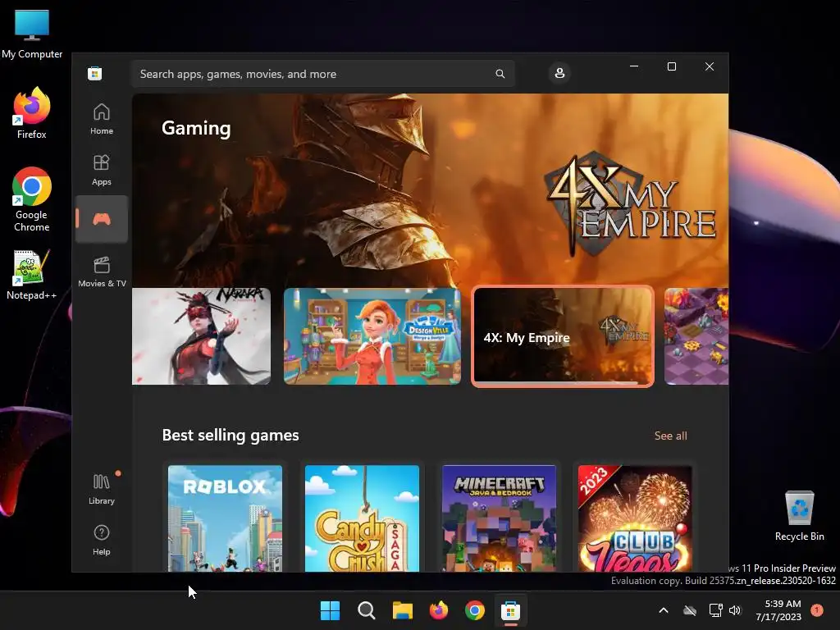Viewport: 840px width, 630px height.
Task: Select the 4X: My Empire carousel card
Action: coord(563,336)
